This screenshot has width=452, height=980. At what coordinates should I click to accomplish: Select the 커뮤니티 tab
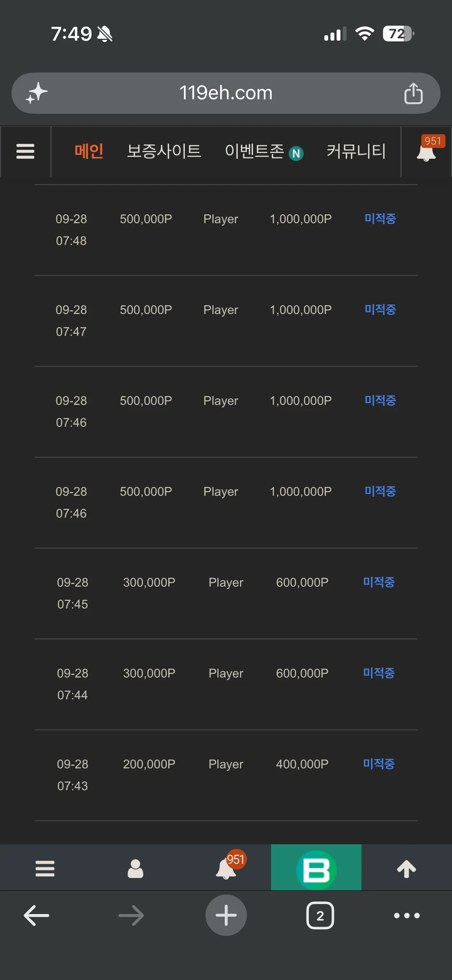click(356, 151)
